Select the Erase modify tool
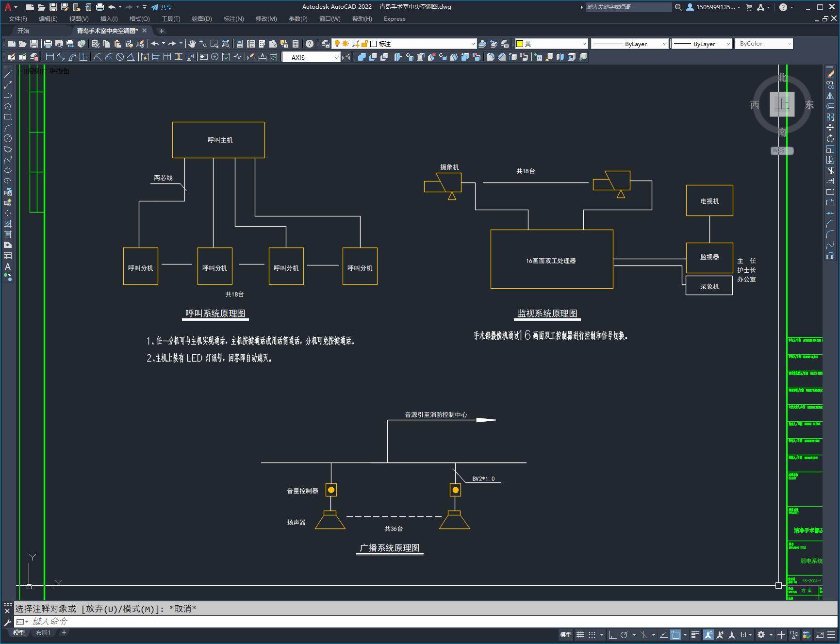Image resolution: width=840 pixels, height=644 pixels. [x=830, y=75]
